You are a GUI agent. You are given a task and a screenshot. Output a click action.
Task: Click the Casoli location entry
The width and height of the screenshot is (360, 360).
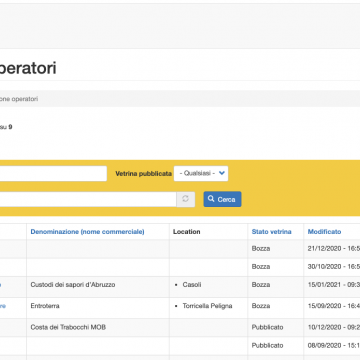click(x=192, y=285)
